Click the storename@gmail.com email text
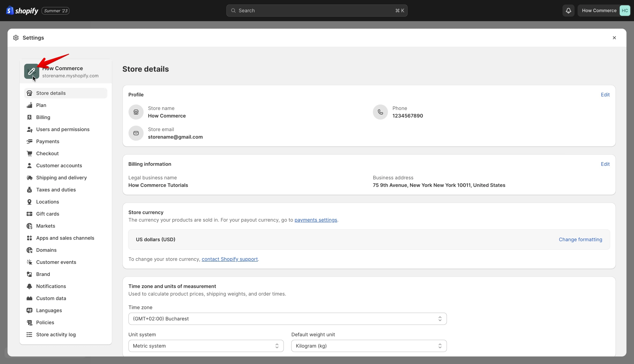This screenshot has width=634, height=364. click(175, 137)
